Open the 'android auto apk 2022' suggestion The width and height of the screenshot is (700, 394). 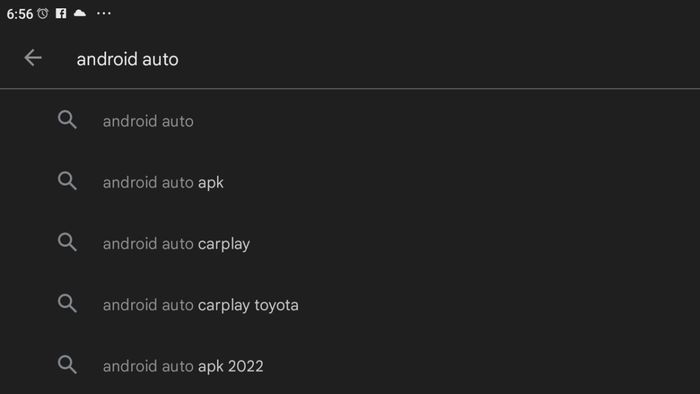pyautogui.click(x=350, y=366)
